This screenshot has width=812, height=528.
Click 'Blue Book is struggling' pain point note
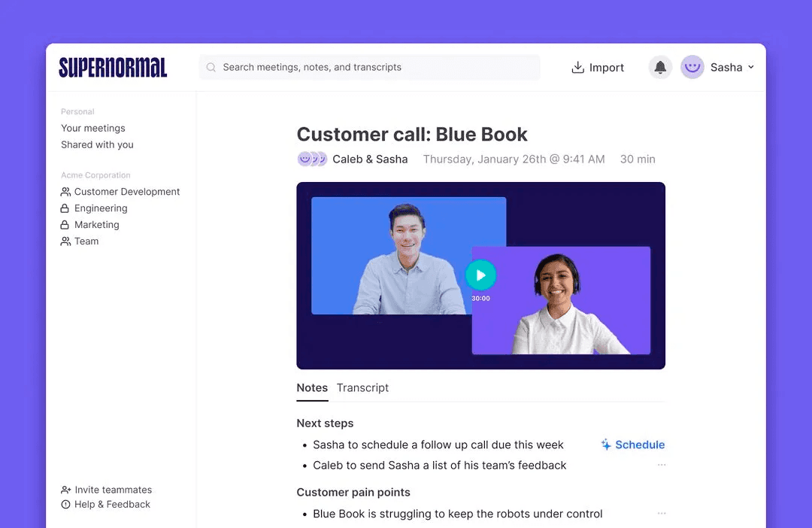coord(458,514)
